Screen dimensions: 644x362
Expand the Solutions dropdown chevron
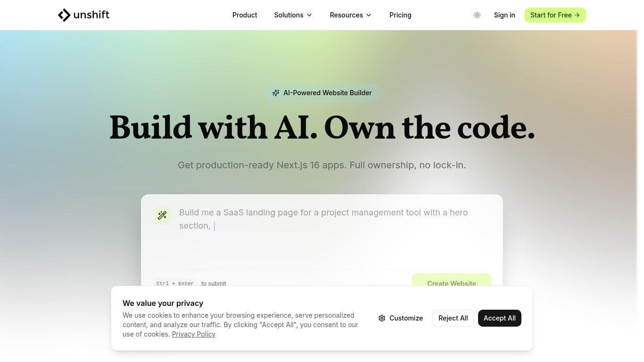pyautogui.click(x=309, y=15)
